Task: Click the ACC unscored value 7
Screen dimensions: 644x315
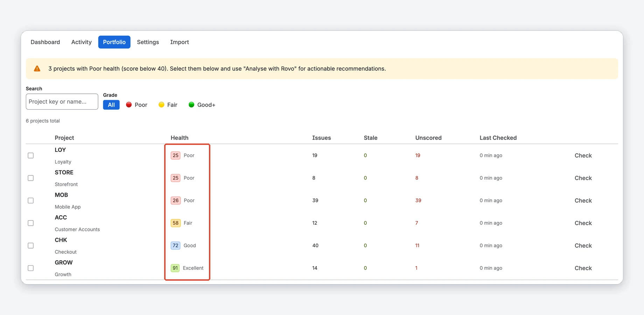Action: [x=416, y=223]
